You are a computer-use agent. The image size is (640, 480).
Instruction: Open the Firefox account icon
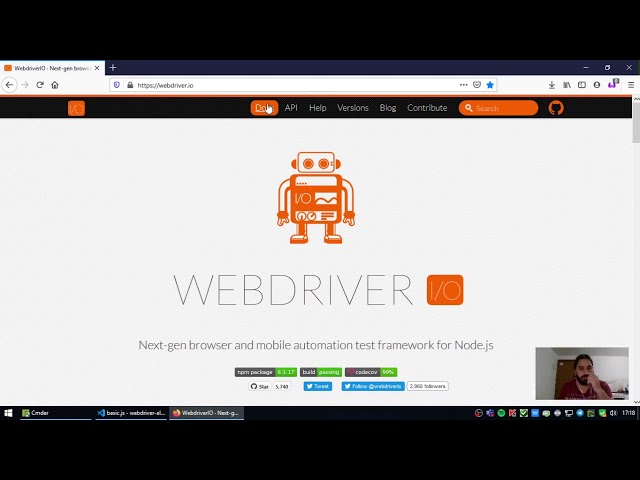pos(597,85)
